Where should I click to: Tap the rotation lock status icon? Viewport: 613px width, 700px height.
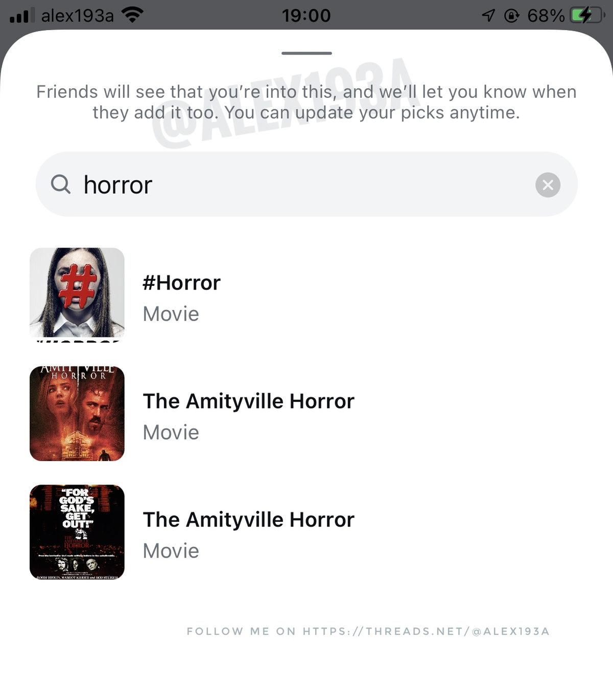(511, 16)
